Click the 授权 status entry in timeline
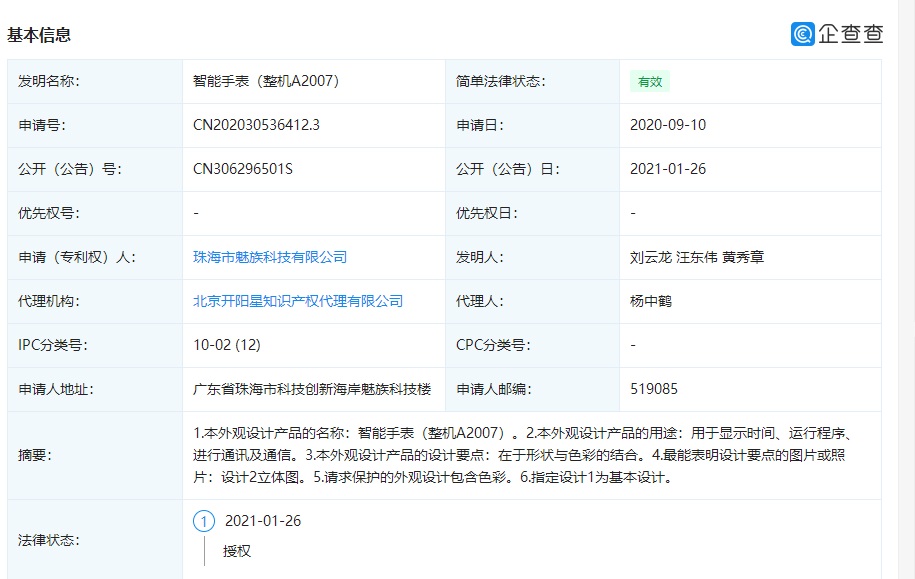The height and width of the screenshot is (579, 915). [236, 551]
